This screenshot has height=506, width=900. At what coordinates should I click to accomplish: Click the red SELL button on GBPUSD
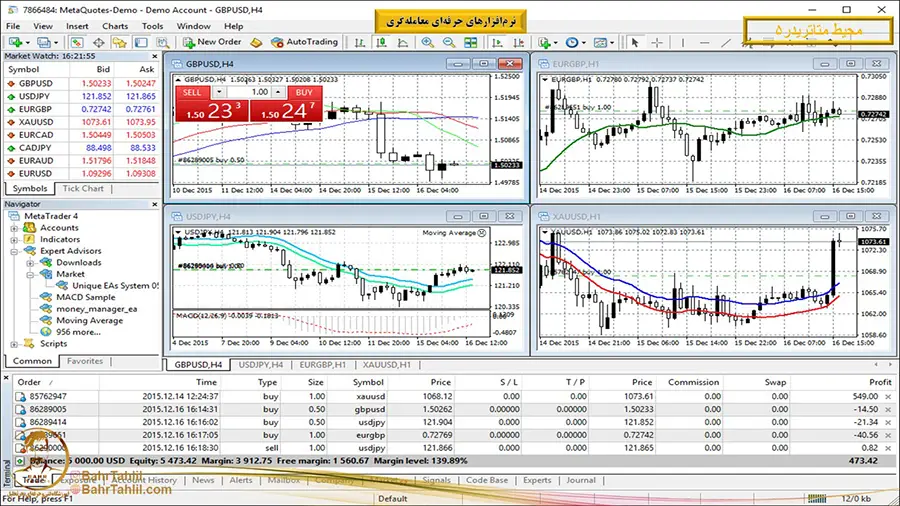click(211, 104)
